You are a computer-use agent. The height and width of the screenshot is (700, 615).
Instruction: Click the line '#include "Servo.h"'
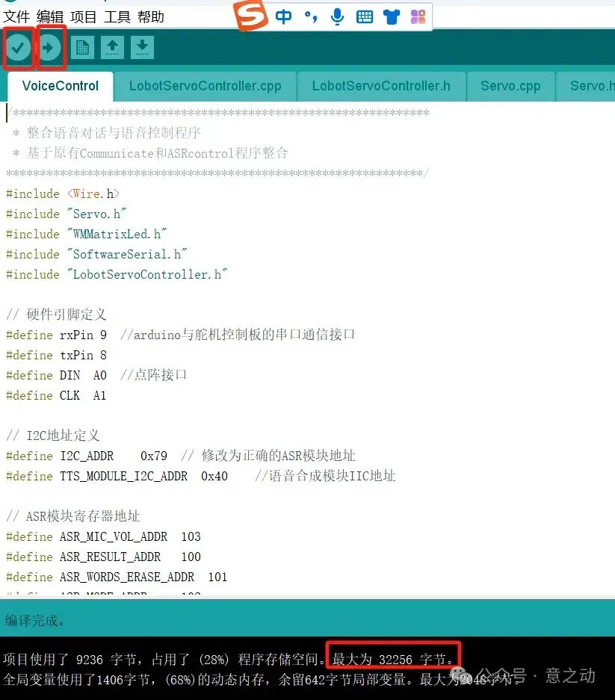pyautogui.click(x=66, y=214)
